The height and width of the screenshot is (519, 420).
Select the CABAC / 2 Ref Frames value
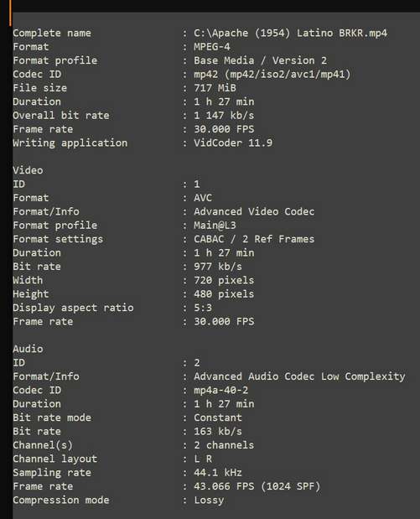[254, 239]
